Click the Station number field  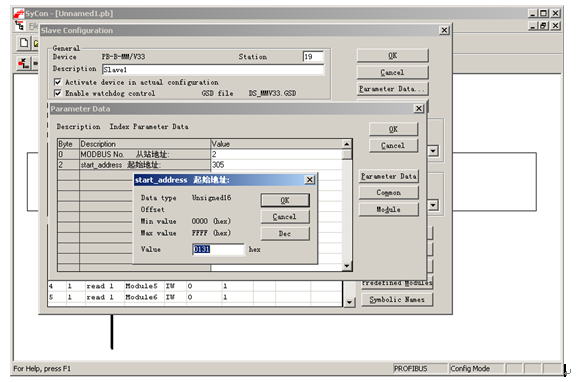313,57
